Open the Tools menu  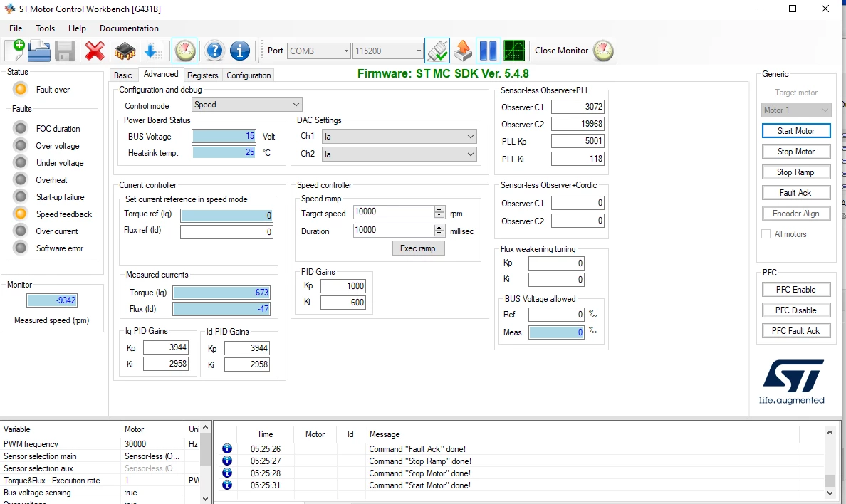(x=46, y=28)
